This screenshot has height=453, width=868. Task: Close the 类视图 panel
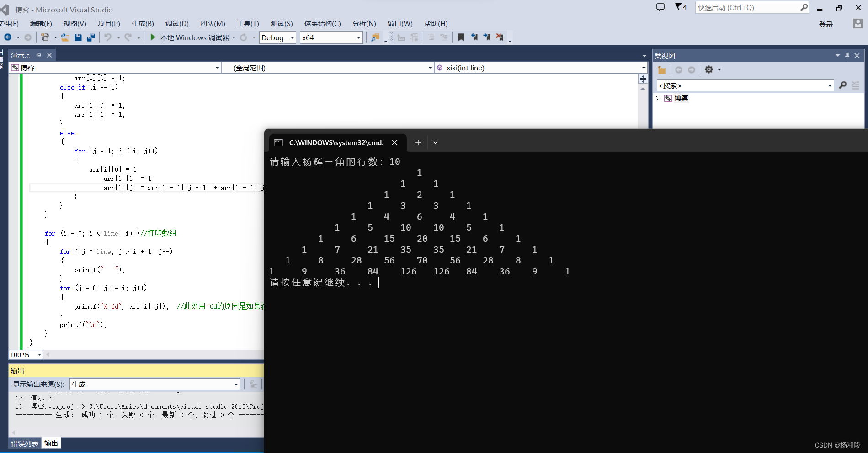tap(857, 55)
